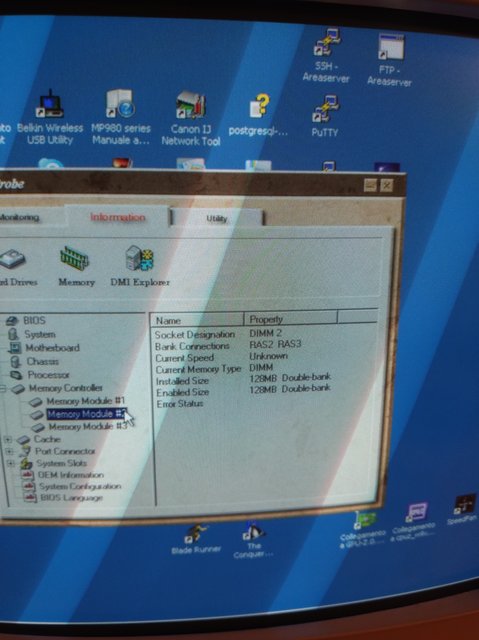Switch to the Utility tab

[217, 218]
